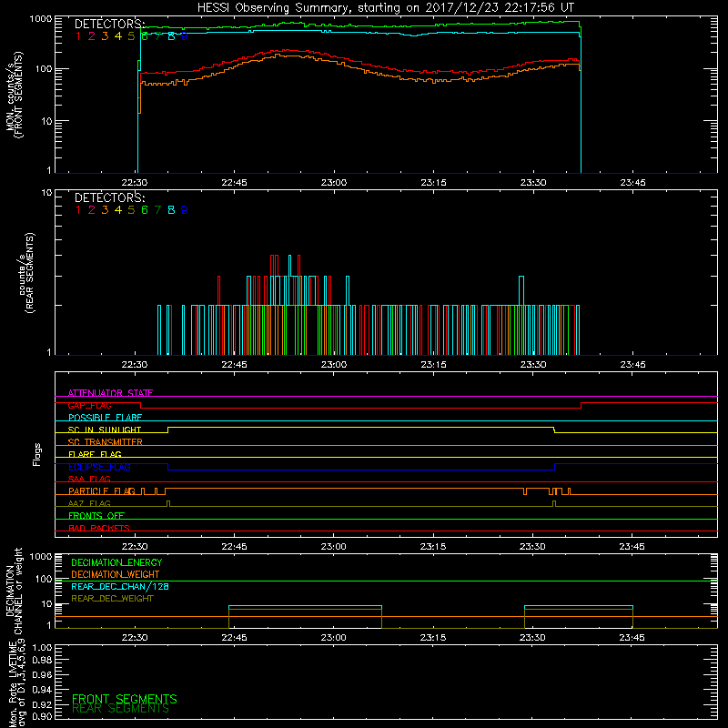
Task: Select detector 3 in front segments legend
Action: point(105,36)
